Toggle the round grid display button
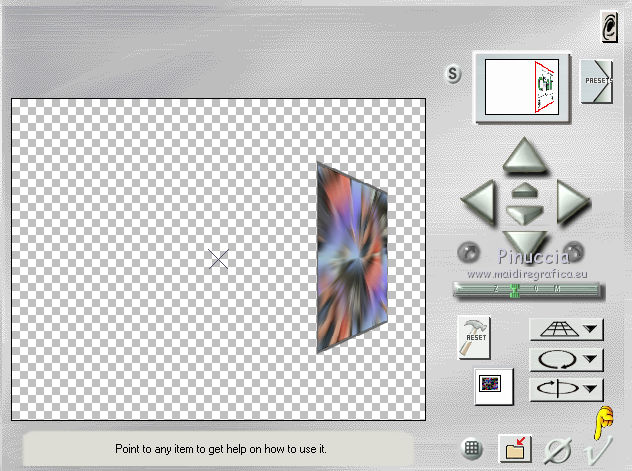The height and width of the screenshot is (471, 632). (472, 448)
